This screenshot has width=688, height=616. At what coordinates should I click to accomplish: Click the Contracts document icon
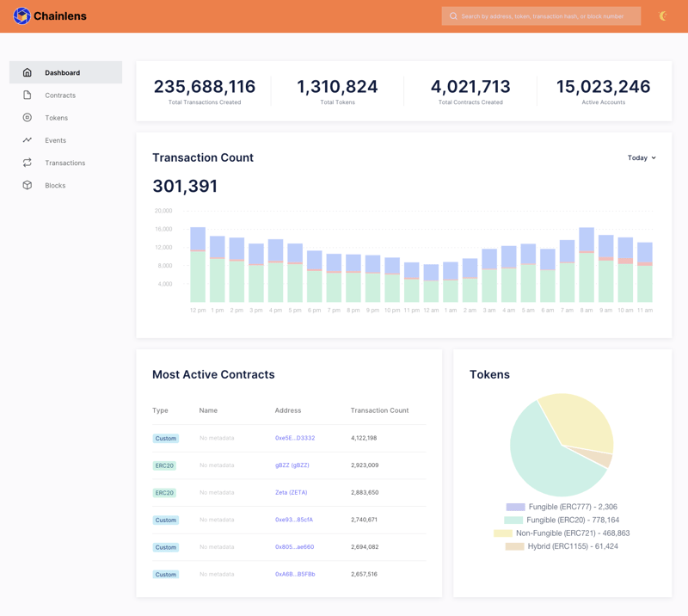click(28, 95)
